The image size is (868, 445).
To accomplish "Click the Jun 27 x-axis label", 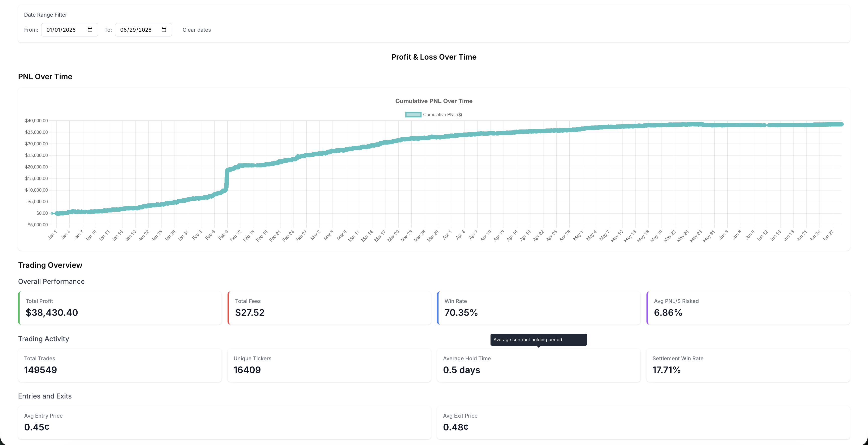I will pos(828,236).
